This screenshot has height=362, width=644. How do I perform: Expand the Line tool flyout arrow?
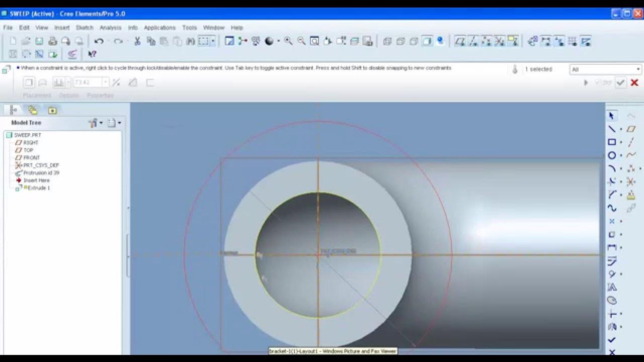click(621, 129)
